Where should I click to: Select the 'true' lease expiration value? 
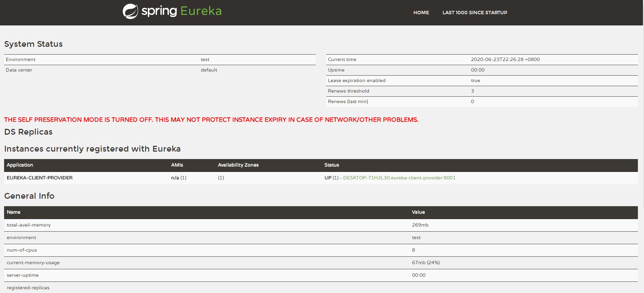(475, 80)
